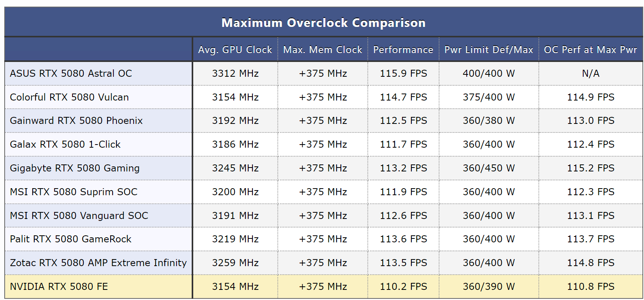Viewport: 644px width, 300px height.
Task: Select the "MSI RTX 5080 Suprim SOC" row name
Action: click(x=74, y=192)
